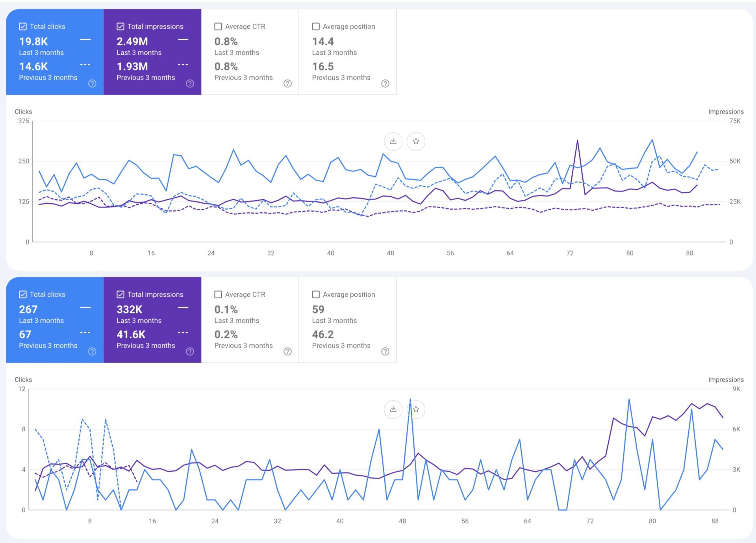
Task: Open help on the 267 clicks card
Action: [92, 351]
